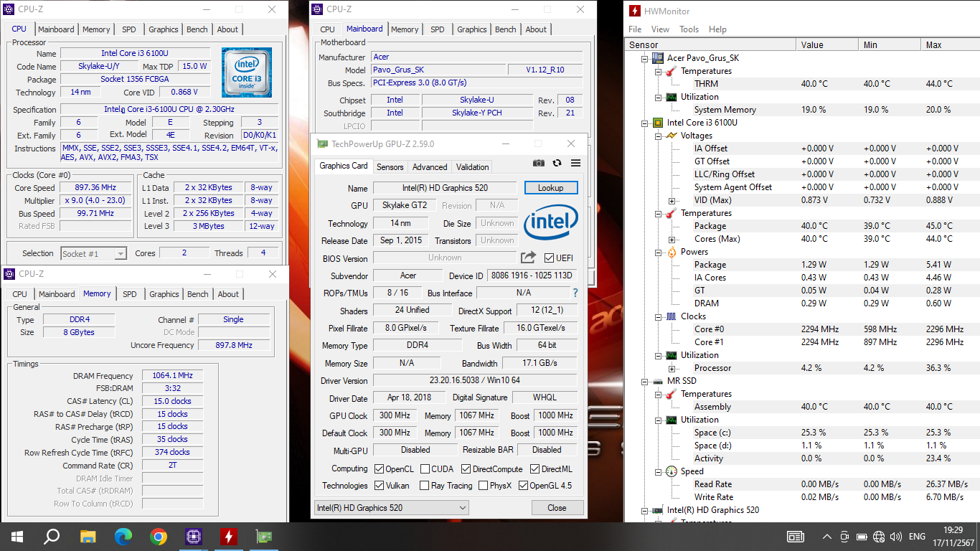Screen dimensions: 980x551
Task: Click the flame icon beside Powers in HWMonitor
Action: coord(672,252)
